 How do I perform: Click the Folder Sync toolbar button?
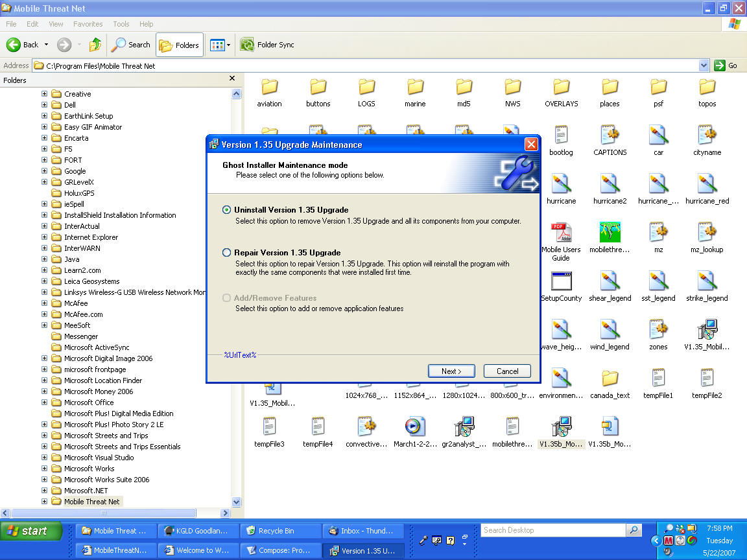coord(267,45)
